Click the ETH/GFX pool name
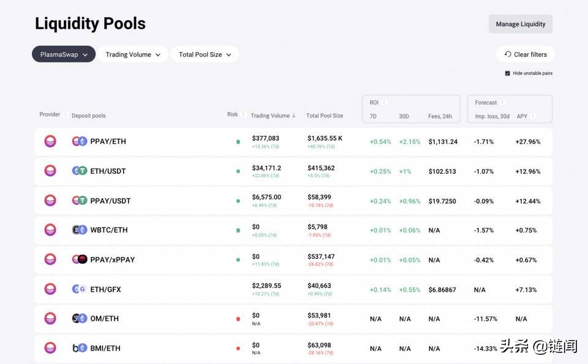The width and height of the screenshot is (588, 364). [x=105, y=289]
